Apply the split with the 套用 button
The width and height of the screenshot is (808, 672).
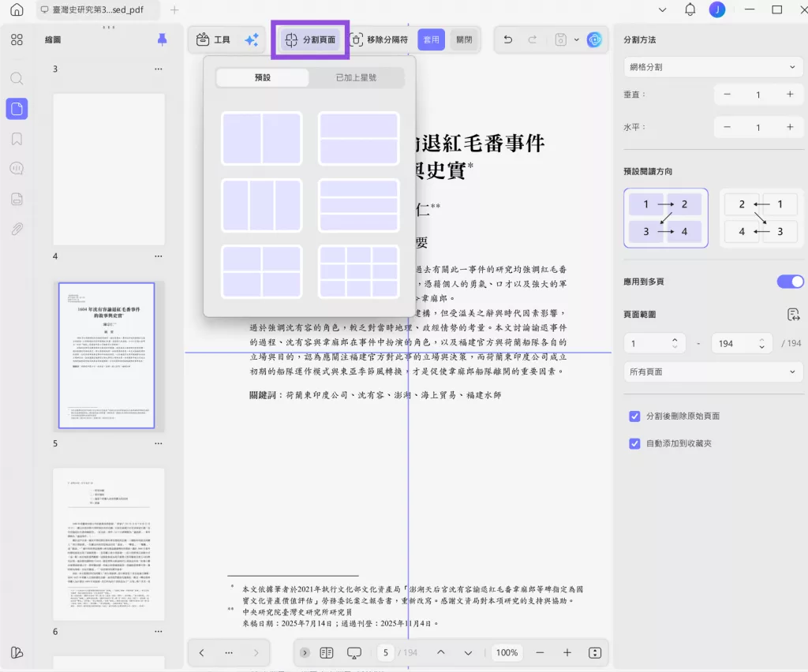(430, 39)
